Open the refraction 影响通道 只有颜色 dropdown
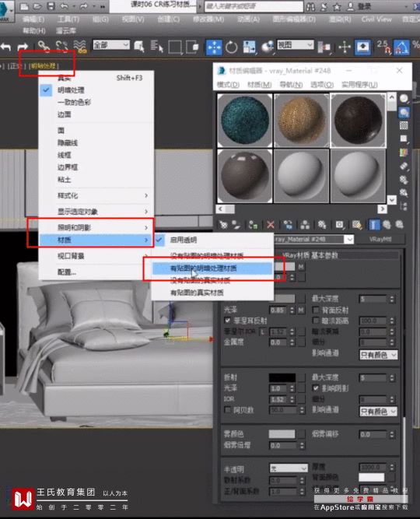The image size is (420, 519). [378, 412]
